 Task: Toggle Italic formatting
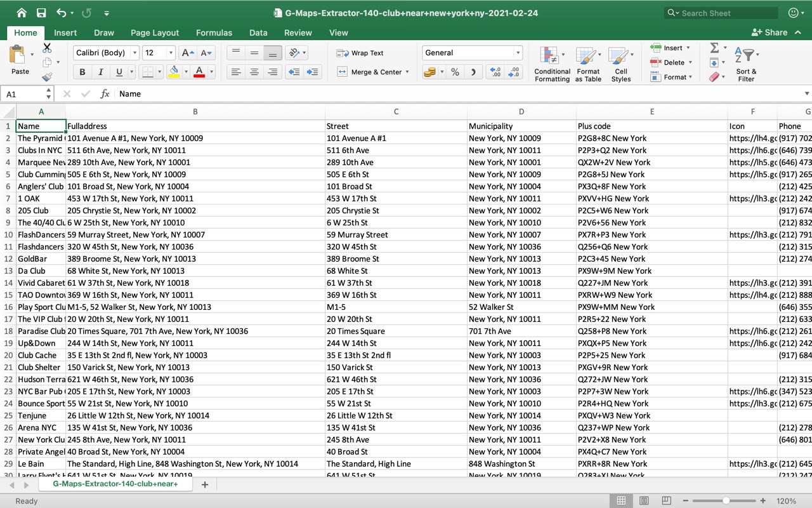(x=100, y=72)
